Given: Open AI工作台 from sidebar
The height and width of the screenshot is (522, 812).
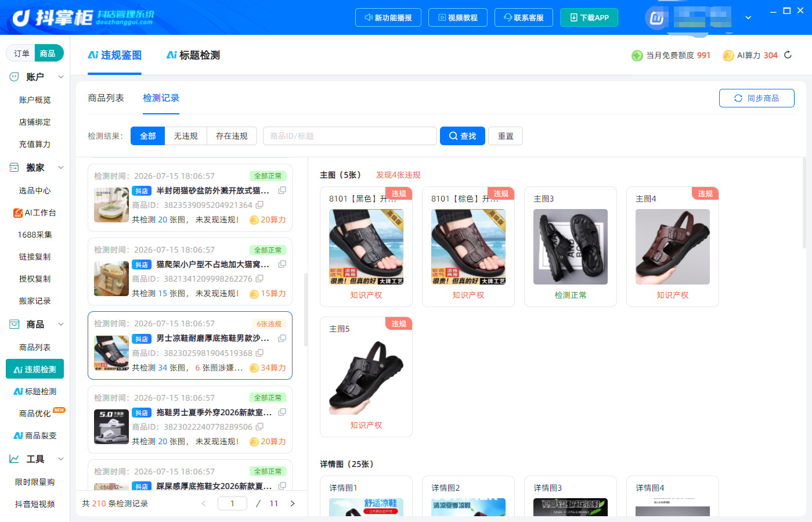Looking at the screenshot, I should (x=35, y=213).
